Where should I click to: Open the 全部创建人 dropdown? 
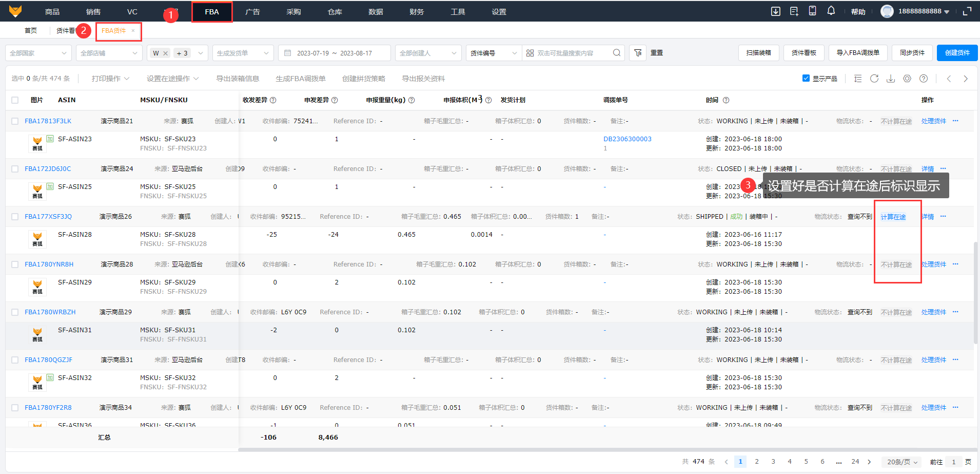coord(427,53)
